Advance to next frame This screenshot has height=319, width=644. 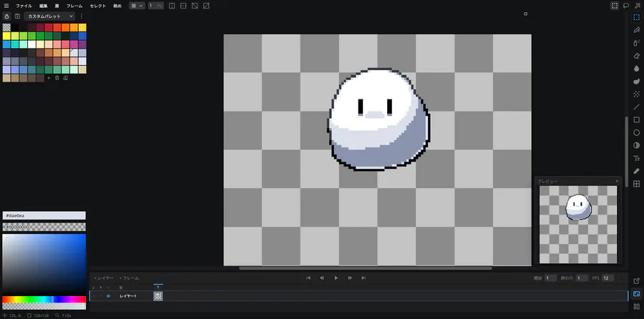coord(350,278)
